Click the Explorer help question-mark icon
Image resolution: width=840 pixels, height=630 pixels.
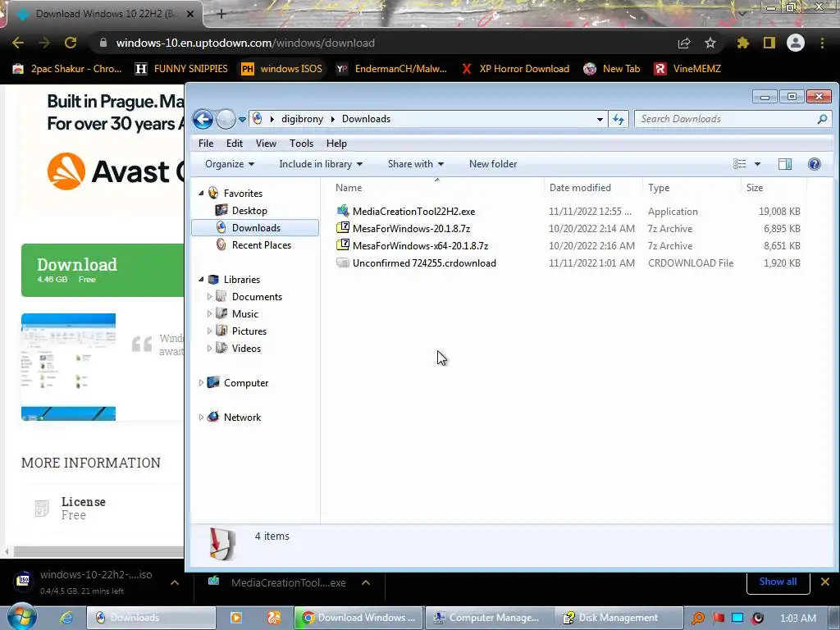point(815,164)
